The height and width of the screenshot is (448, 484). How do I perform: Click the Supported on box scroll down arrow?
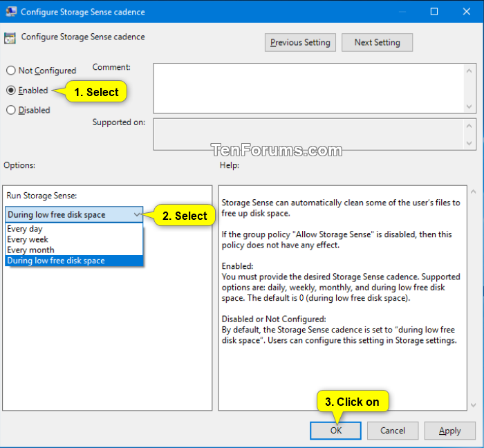tap(469, 143)
